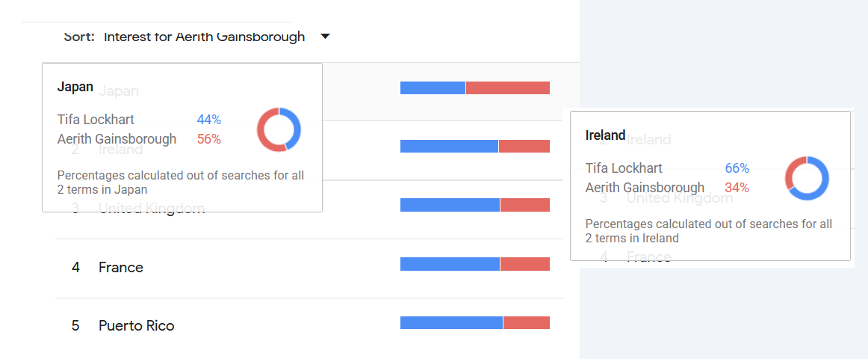The width and height of the screenshot is (868, 359).
Task: Click Puerto Rico's red bar segment
Action: click(527, 322)
